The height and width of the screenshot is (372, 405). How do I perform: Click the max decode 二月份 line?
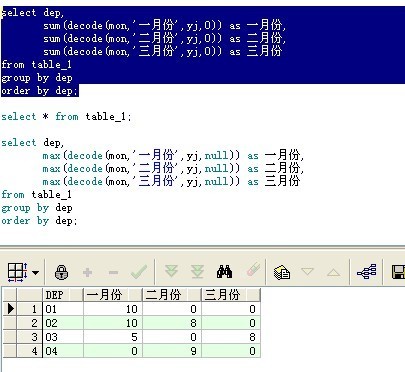tap(173, 169)
